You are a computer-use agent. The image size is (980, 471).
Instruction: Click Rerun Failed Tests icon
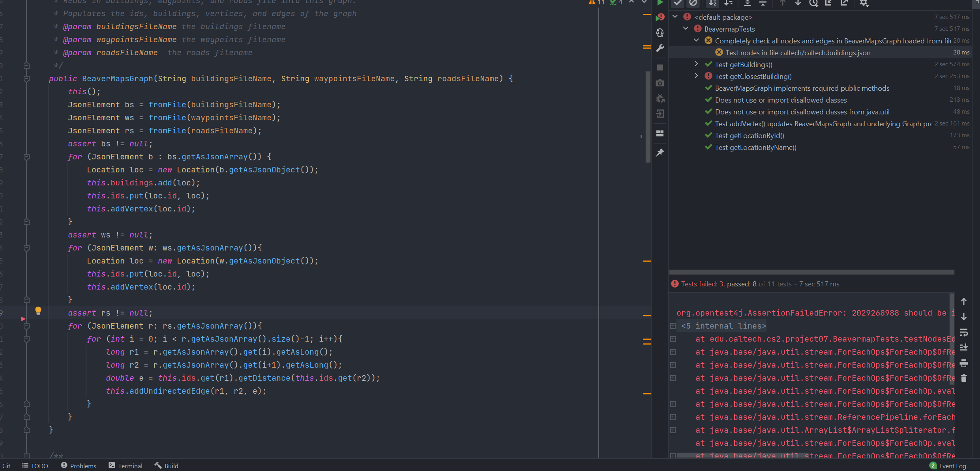(x=660, y=17)
